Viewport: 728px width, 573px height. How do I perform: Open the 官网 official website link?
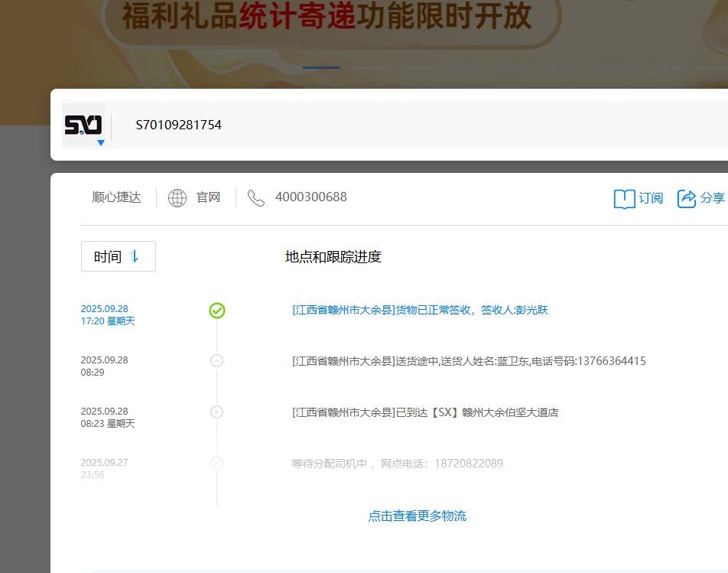[208, 197]
